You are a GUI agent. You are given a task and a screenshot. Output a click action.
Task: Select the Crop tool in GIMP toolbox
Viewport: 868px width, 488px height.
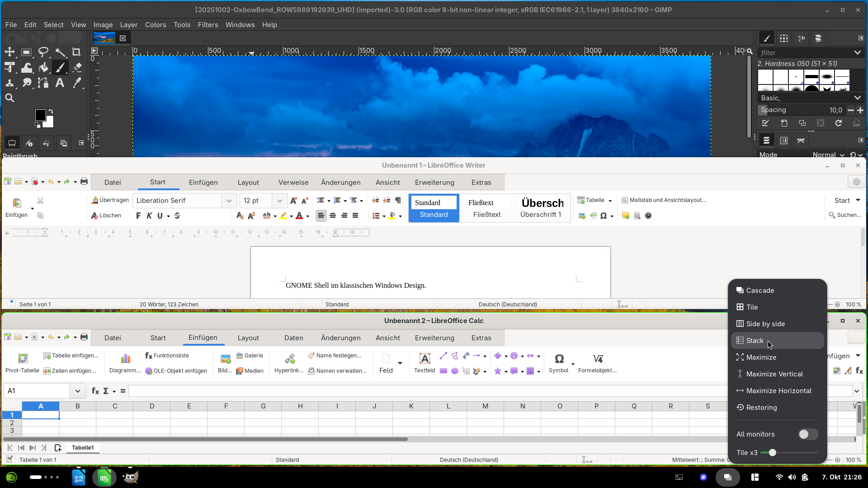(x=76, y=52)
